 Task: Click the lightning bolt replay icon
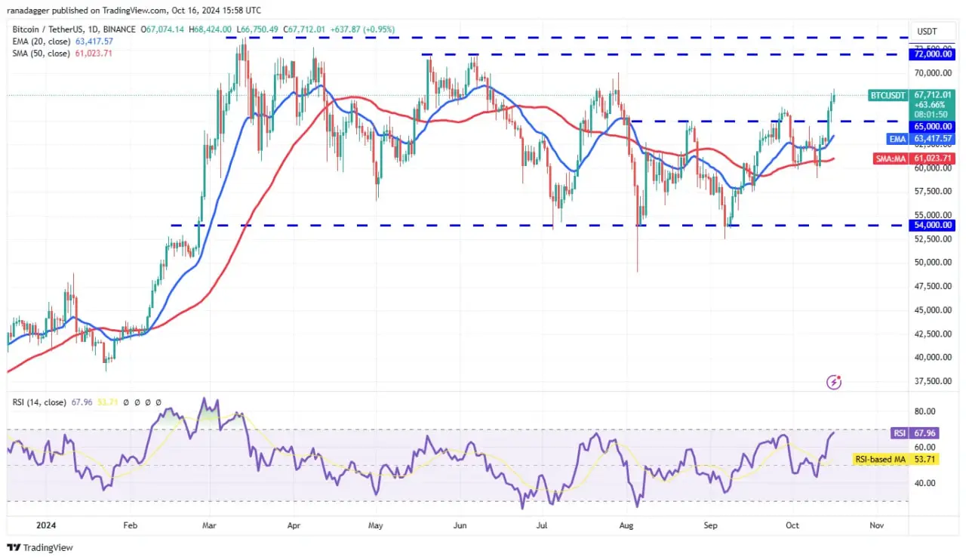(834, 382)
